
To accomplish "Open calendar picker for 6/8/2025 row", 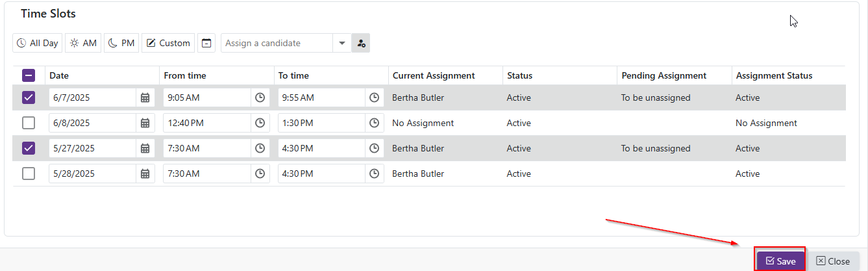I will 145,123.
